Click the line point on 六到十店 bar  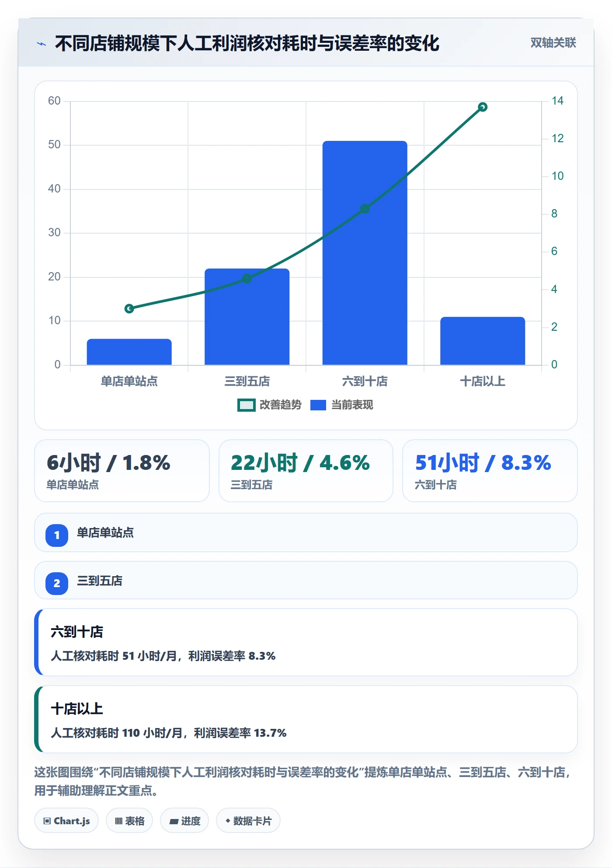tap(365, 209)
